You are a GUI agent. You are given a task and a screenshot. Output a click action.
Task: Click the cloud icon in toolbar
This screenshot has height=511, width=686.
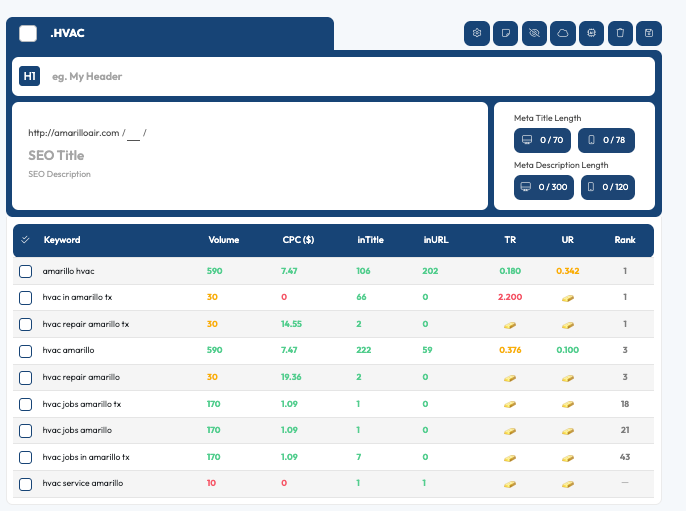click(x=563, y=33)
